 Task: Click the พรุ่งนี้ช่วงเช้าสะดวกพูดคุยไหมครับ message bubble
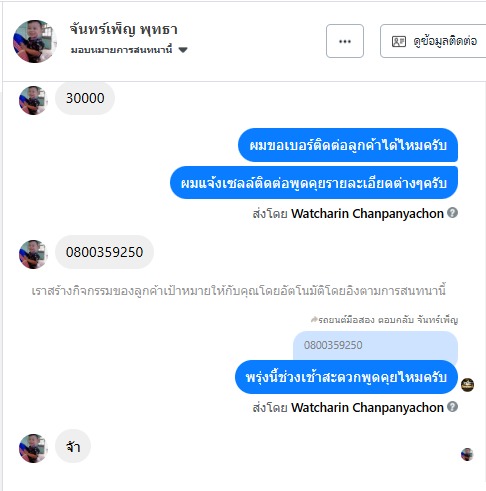point(346,377)
